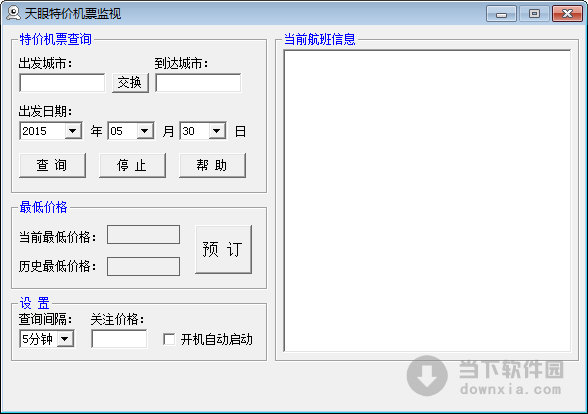Stop monitoring with the 停止 button

pos(132,165)
